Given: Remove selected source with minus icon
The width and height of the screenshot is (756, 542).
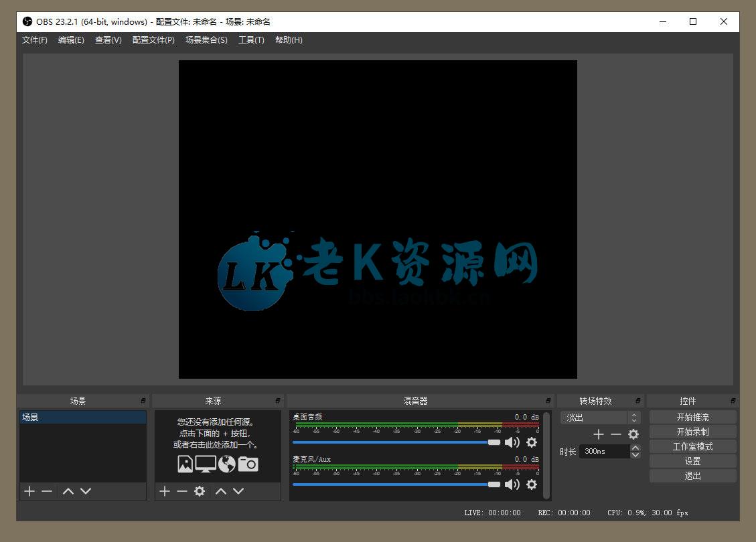Looking at the screenshot, I should (181, 491).
